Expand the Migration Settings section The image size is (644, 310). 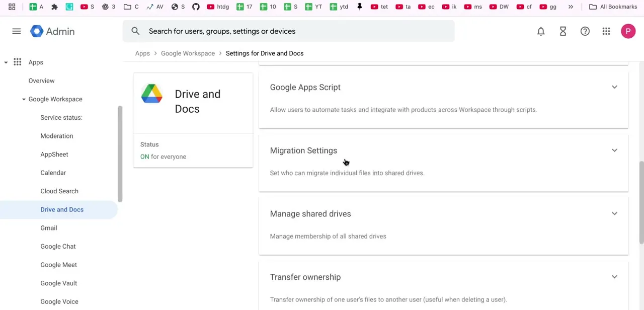614,150
